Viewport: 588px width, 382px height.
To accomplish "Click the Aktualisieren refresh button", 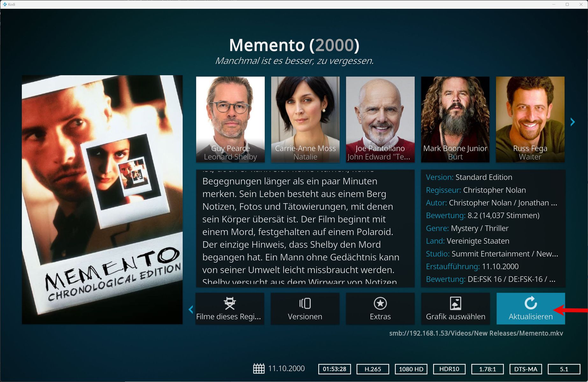I will 531,308.
